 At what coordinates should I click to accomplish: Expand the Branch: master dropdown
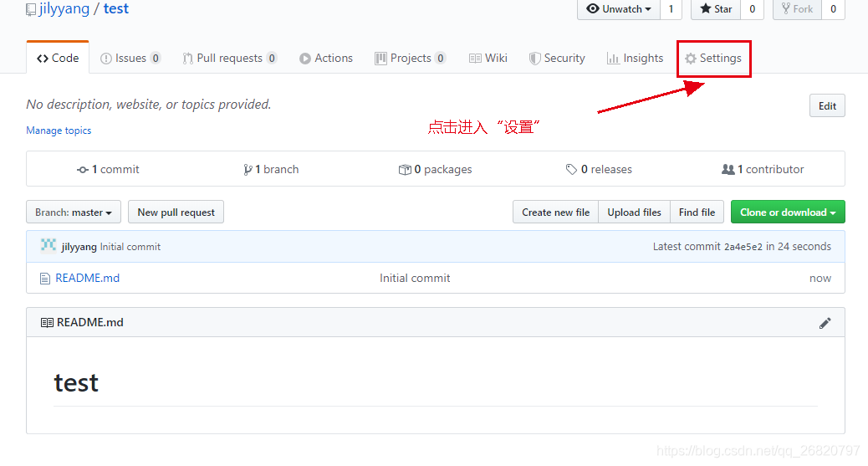pyautogui.click(x=74, y=213)
